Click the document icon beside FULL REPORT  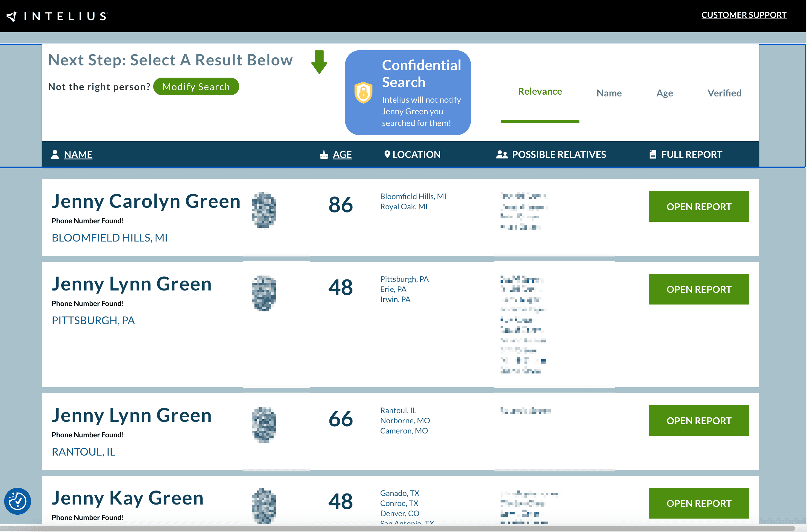[652, 154]
